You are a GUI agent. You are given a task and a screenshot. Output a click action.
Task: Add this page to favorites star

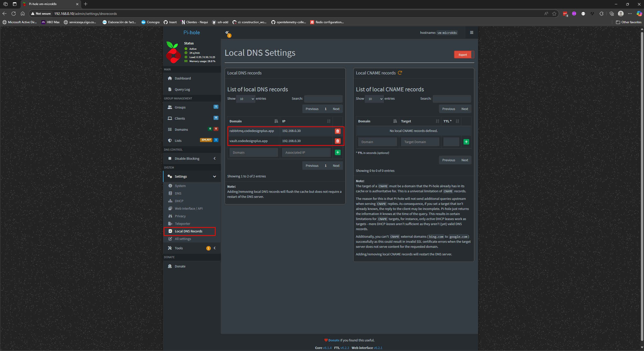point(554,14)
